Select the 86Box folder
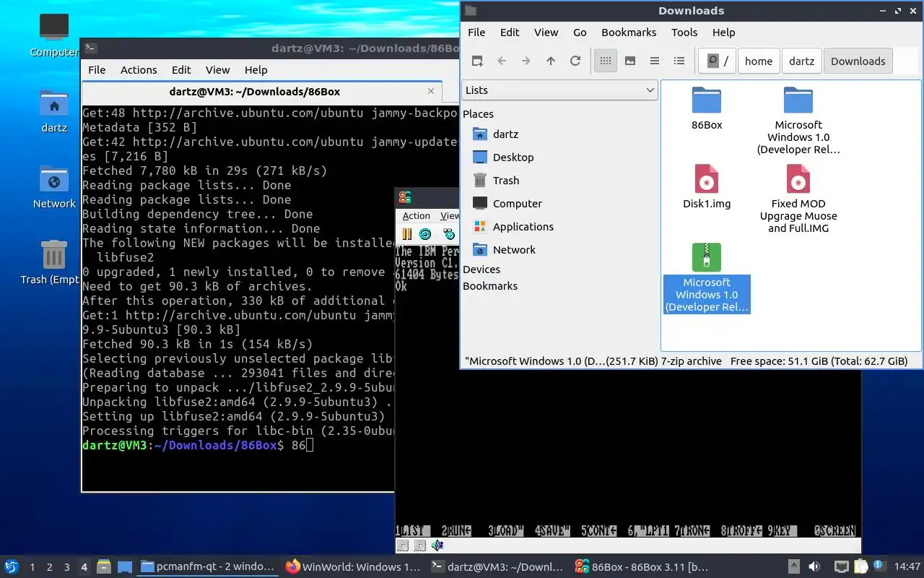This screenshot has width=924, height=578. (707, 108)
